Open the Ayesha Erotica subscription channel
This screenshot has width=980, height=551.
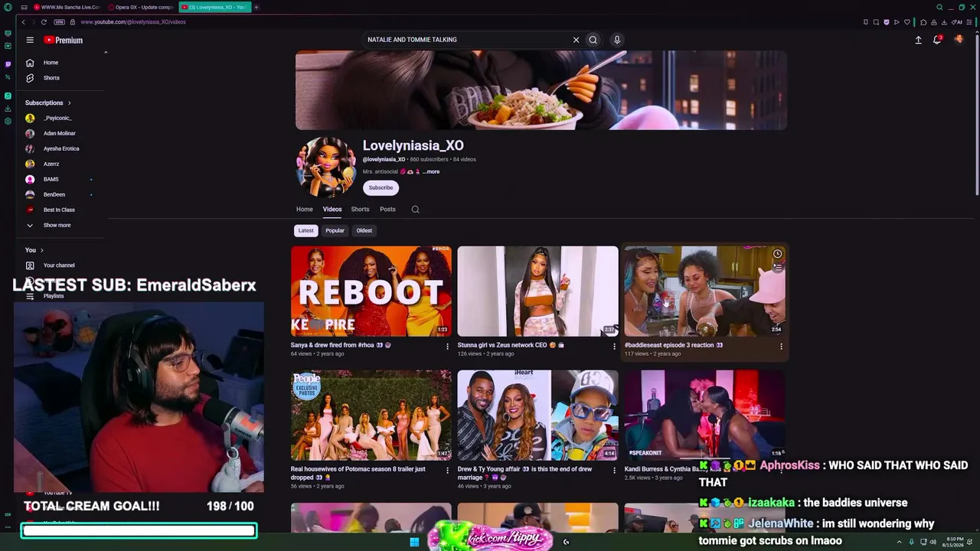coord(51,148)
